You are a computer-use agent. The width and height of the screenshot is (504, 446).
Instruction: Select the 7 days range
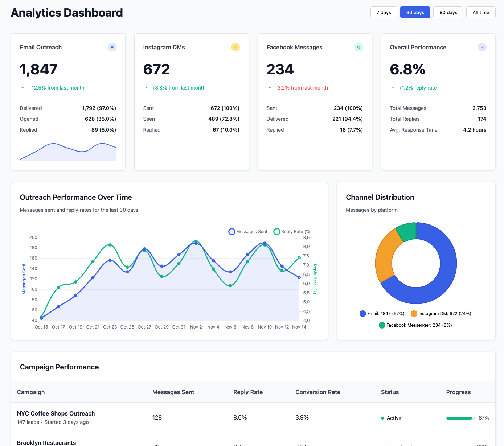384,12
